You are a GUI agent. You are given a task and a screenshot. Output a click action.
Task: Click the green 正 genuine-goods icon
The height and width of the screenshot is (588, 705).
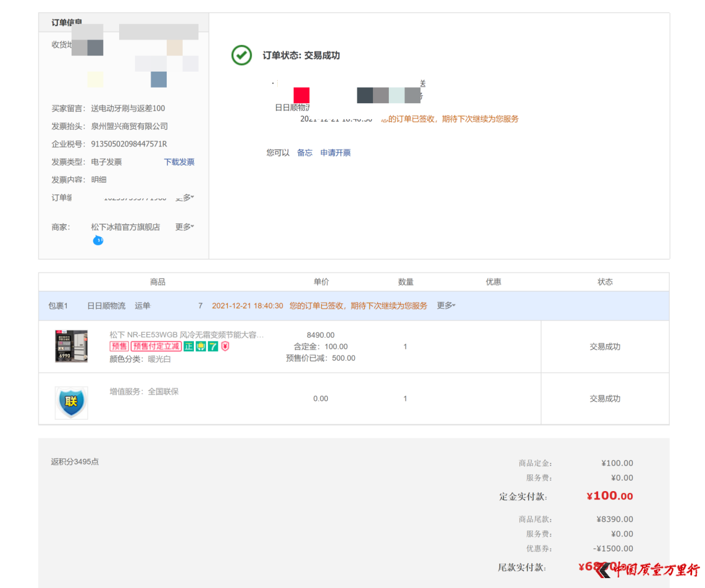(189, 346)
